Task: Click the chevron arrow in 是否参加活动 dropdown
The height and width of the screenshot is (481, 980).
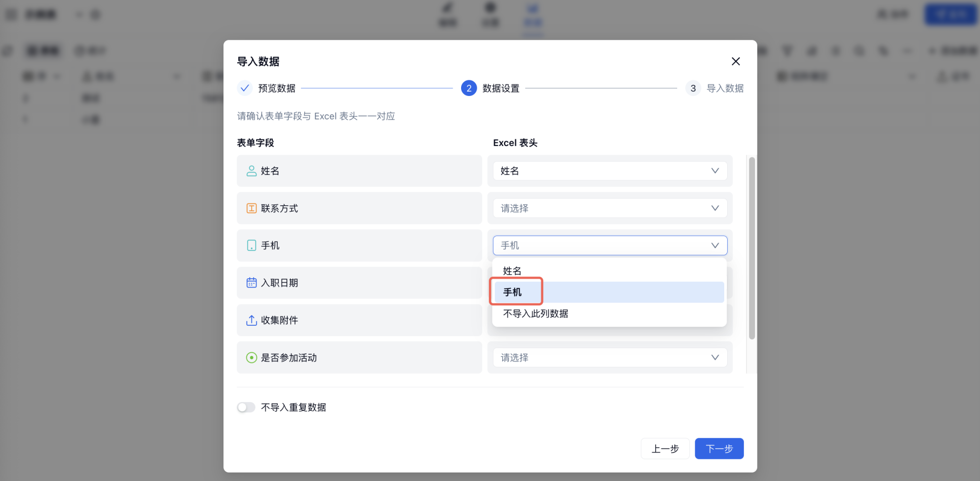Action: point(715,358)
